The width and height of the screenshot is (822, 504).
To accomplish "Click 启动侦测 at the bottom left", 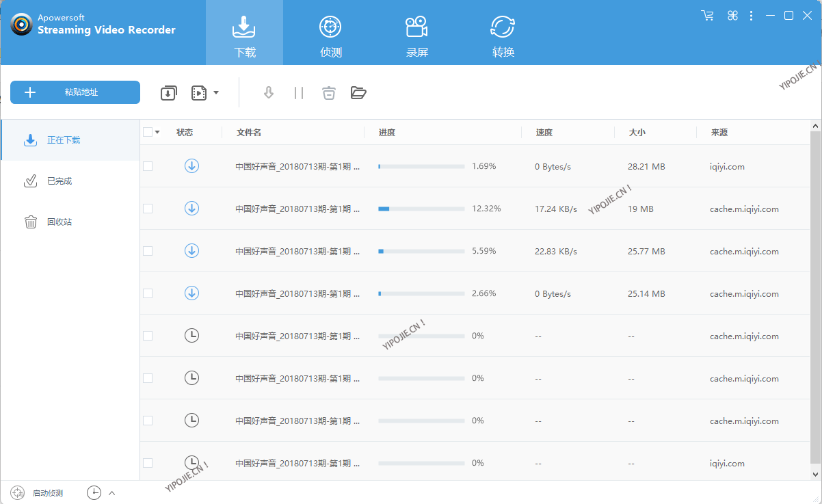I will click(48, 492).
